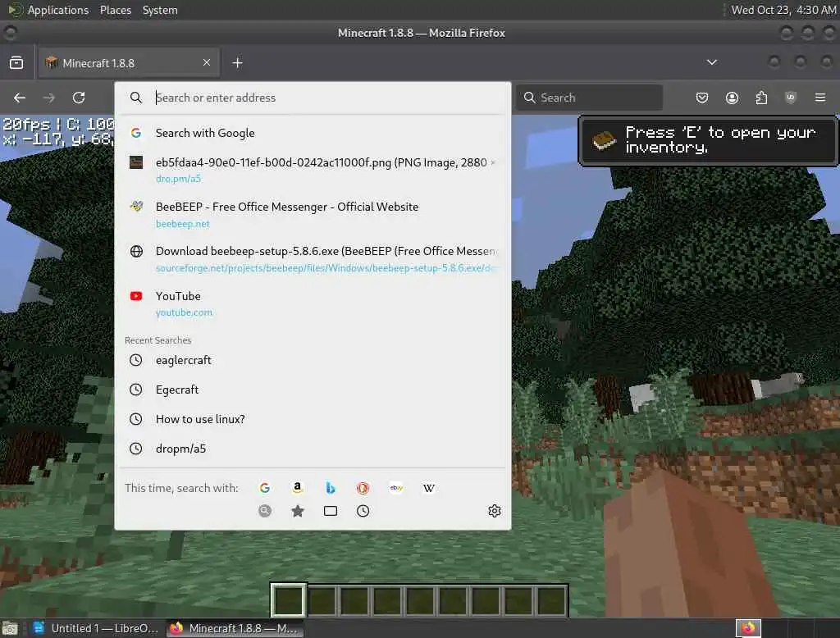This screenshot has height=638, width=840.
Task: Expand the list all tabs chevron
Action: [x=711, y=62]
